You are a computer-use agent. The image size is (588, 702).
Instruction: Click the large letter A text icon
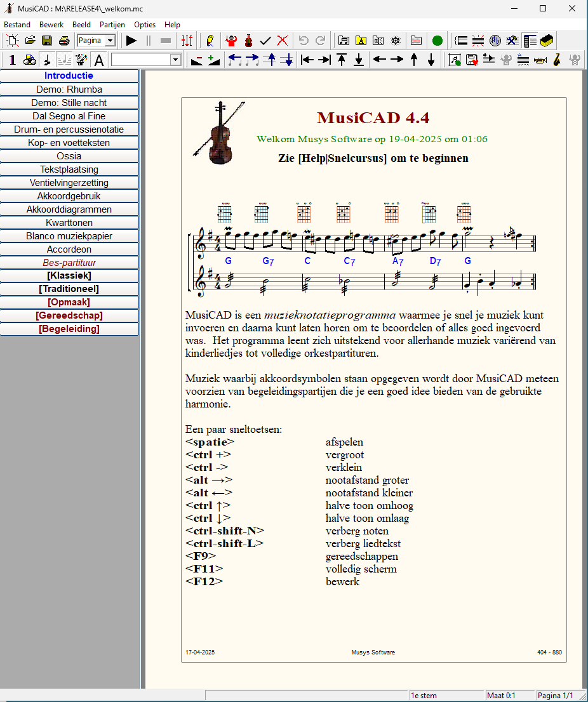click(x=99, y=60)
